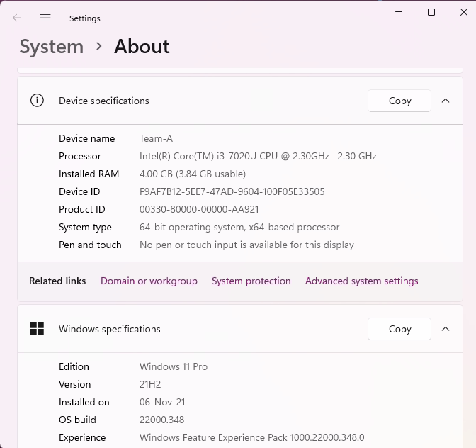
Task: Click the Related links label
Action: (57, 281)
